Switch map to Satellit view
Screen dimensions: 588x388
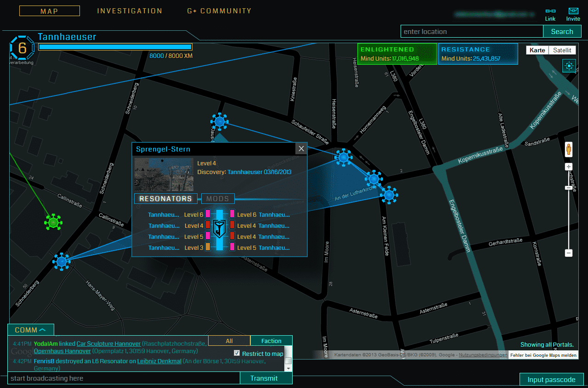562,50
